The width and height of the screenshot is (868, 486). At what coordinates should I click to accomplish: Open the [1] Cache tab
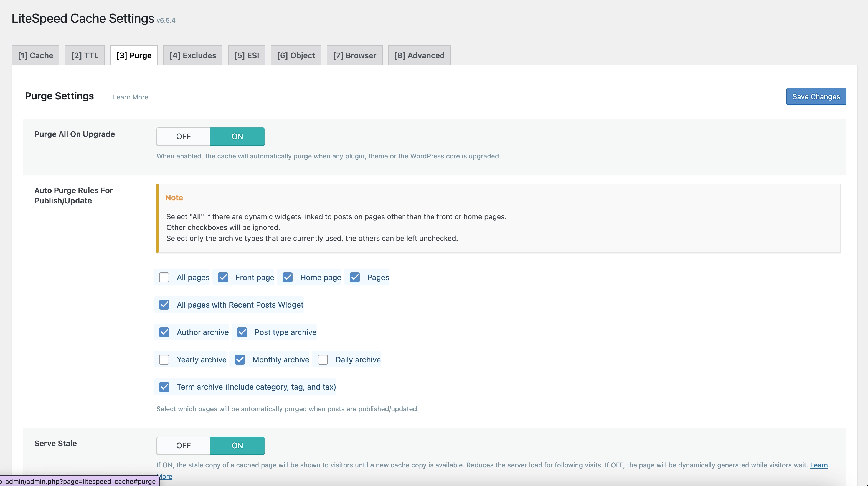pyautogui.click(x=35, y=55)
